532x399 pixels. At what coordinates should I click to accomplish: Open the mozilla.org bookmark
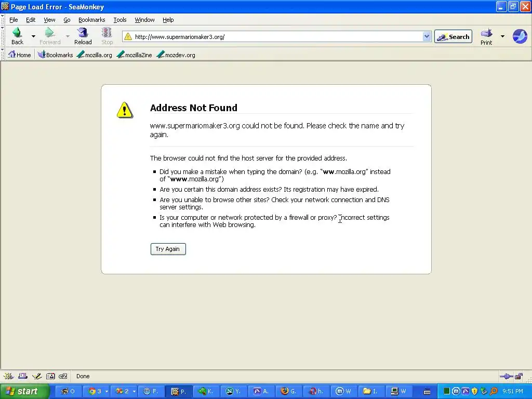click(95, 55)
